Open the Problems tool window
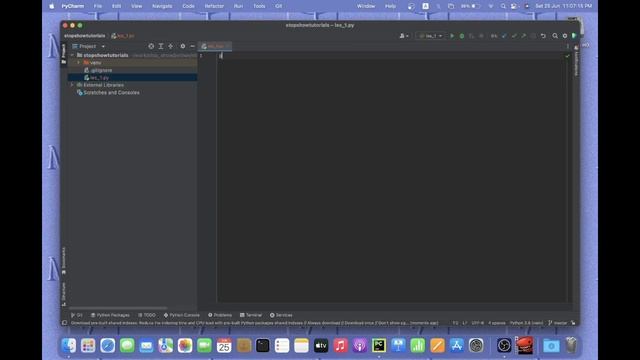 coord(220,315)
